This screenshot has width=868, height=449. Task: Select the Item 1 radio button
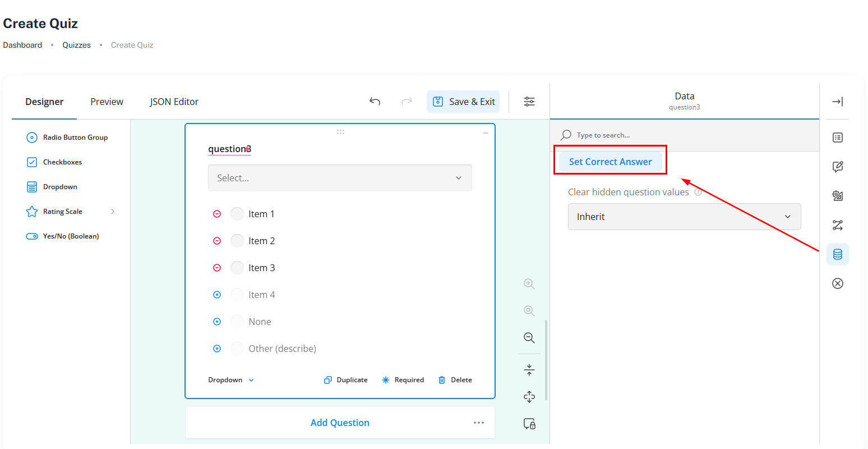pyautogui.click(x=237, y=214)
